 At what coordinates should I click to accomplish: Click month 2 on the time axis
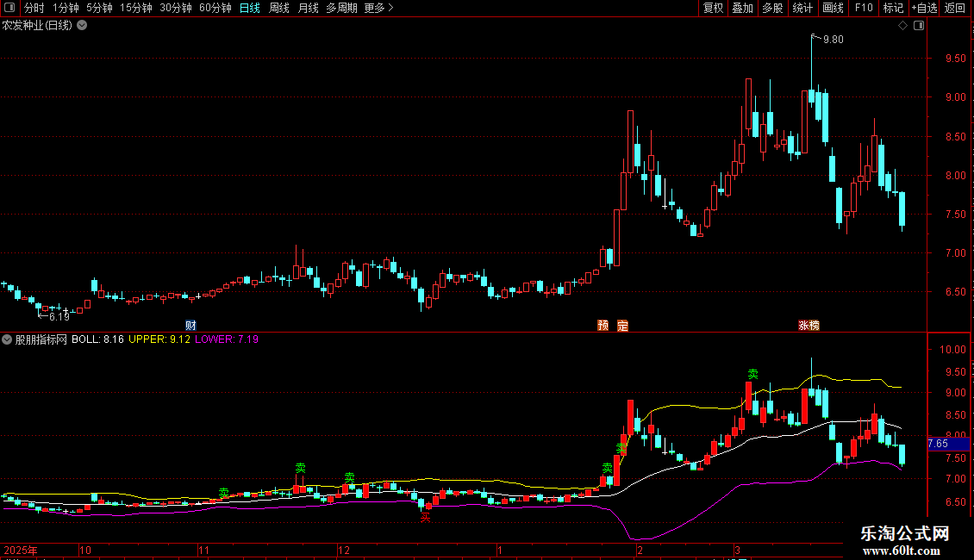point(640,551)
